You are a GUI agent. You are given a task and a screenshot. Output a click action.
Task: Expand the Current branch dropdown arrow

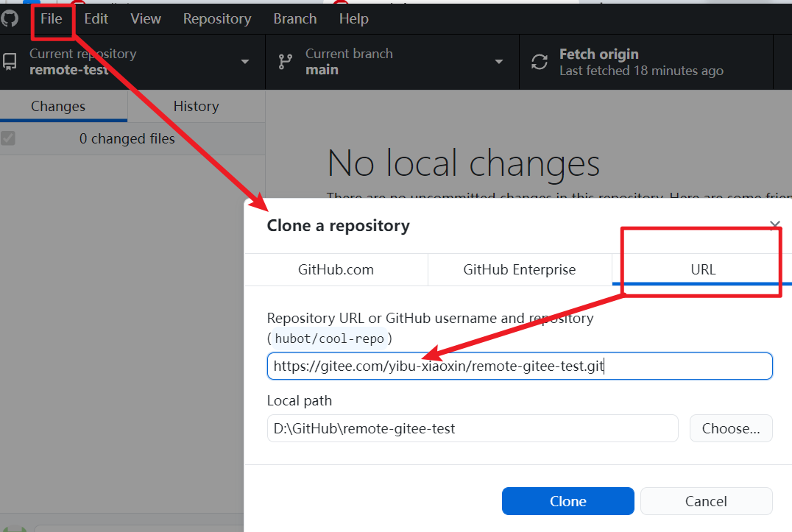(x=499, y=62)
